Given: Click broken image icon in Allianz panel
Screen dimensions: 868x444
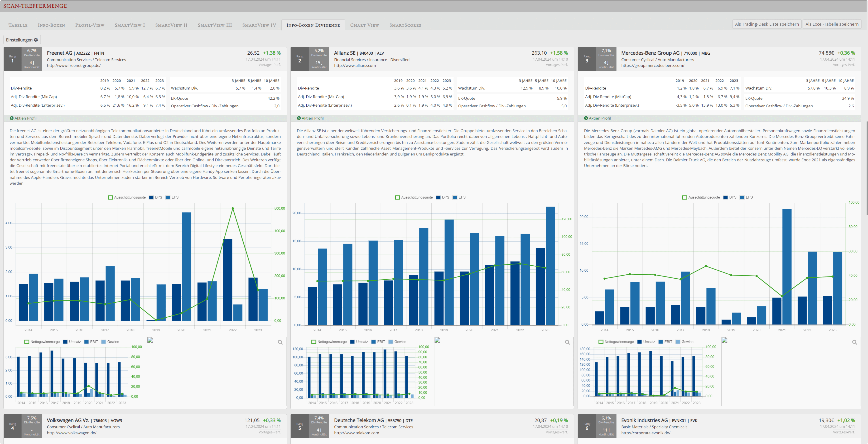Looking at the screenshot, I should pos(437,340).
